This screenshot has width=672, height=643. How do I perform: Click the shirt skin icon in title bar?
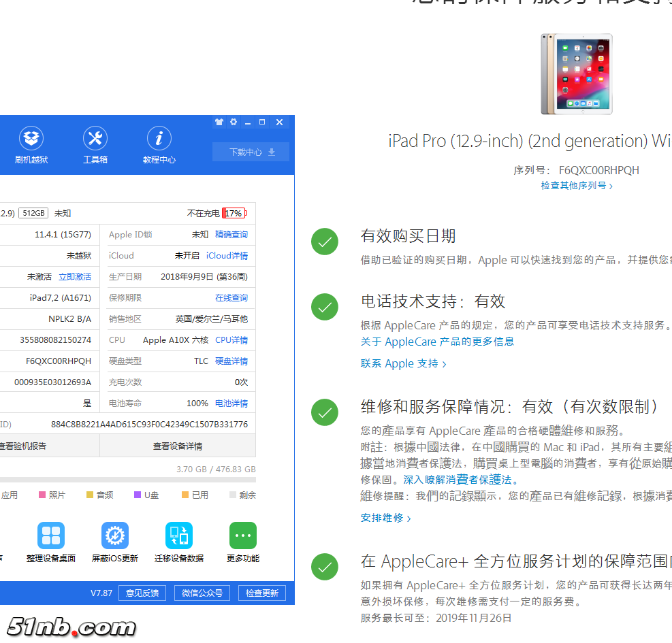[219, 122]
